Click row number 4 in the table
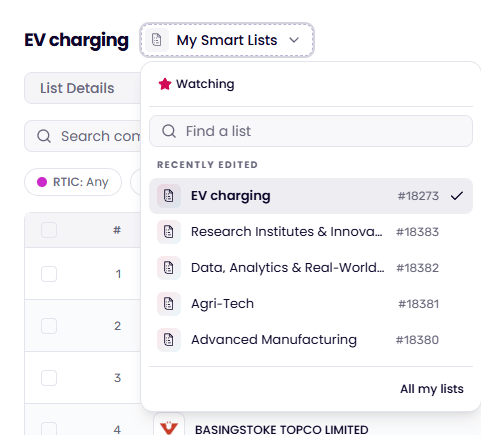Screen dimensions: 481x435 pos(117,429)
